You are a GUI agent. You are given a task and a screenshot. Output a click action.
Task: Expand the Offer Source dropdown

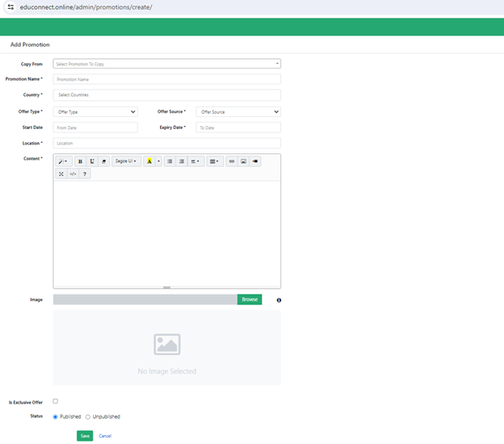pyautogui.click(x=238, y=111)
